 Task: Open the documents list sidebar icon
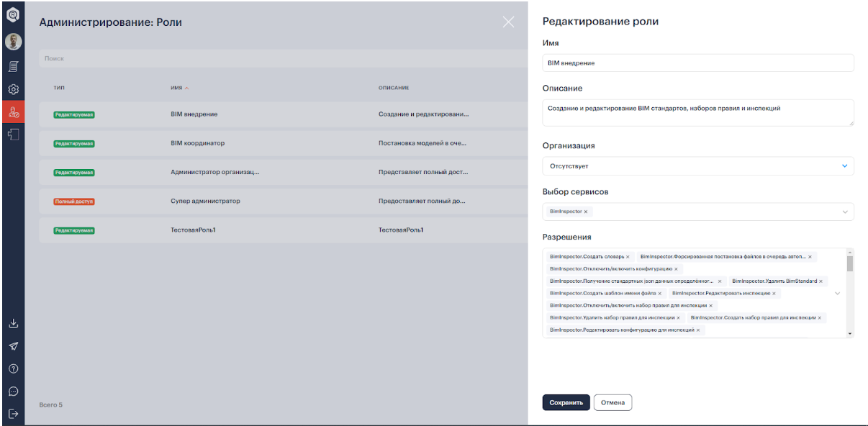pos(13,66)
